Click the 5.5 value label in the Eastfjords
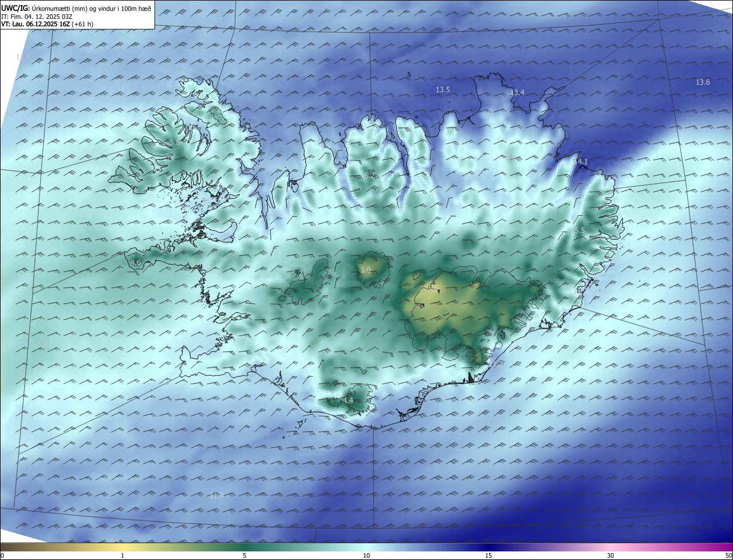The width and height of the screenshot is (733, 560). coord(580,231)
